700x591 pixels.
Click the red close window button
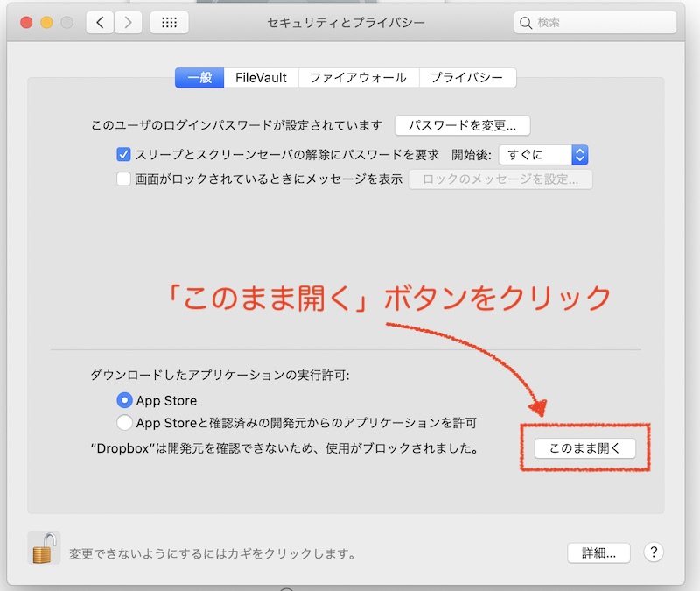point(26,22)
